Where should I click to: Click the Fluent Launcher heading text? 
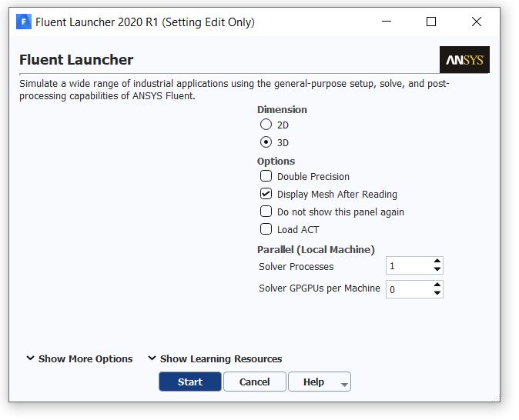coord(76,60)
